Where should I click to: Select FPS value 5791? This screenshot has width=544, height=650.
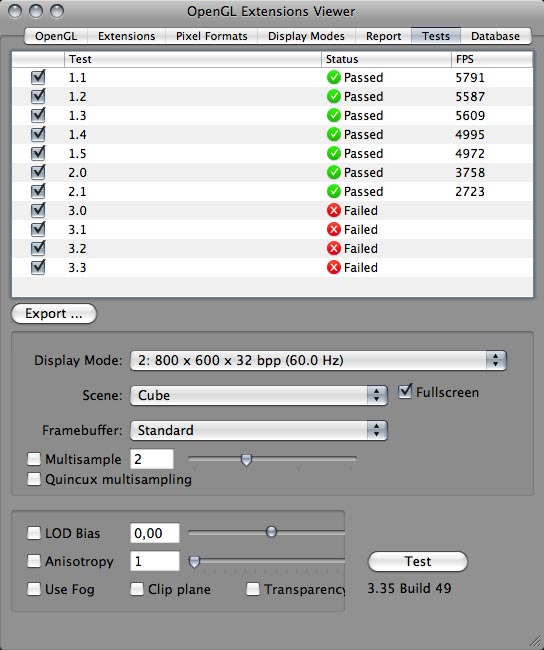coord(470,78)
